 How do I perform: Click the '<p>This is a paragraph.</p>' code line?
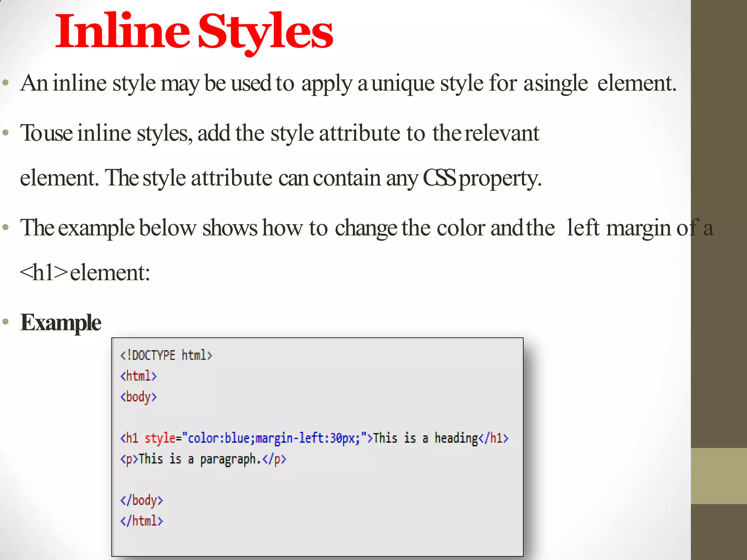point(204,459)
